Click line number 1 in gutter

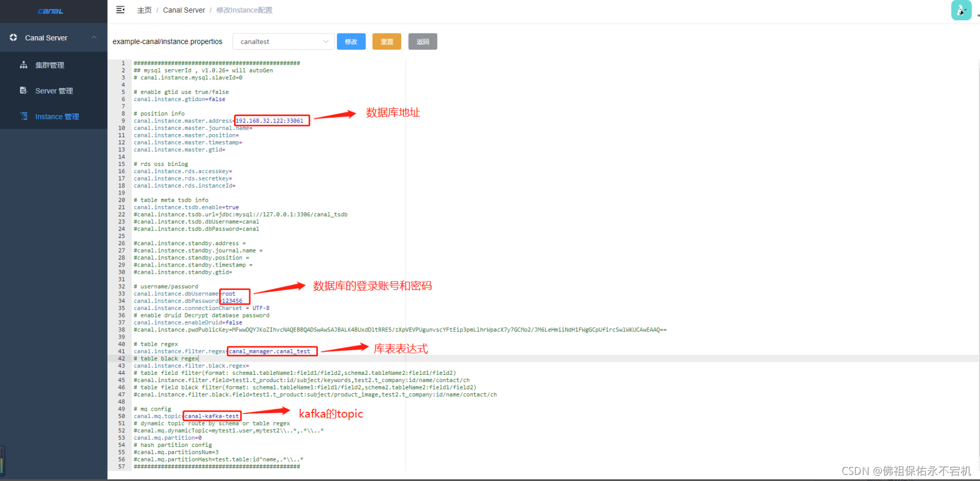tap(123, 63)
